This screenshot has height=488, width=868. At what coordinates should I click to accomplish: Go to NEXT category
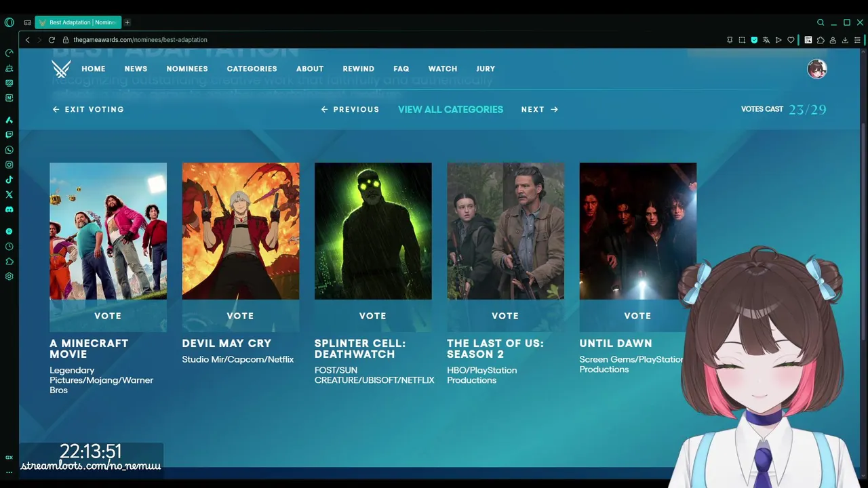[540, 109]
